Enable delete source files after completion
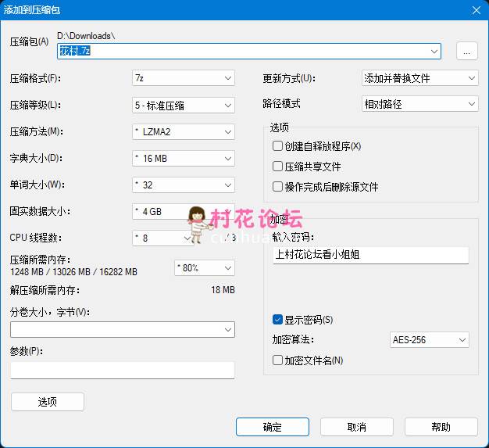489x448 pixels. (277, 187)
